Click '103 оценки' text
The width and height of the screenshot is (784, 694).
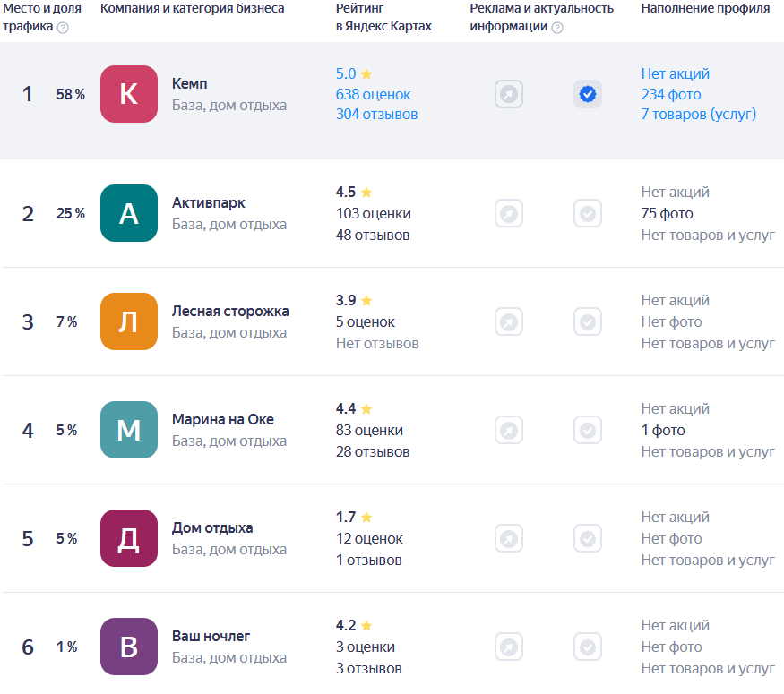(374, 214)
